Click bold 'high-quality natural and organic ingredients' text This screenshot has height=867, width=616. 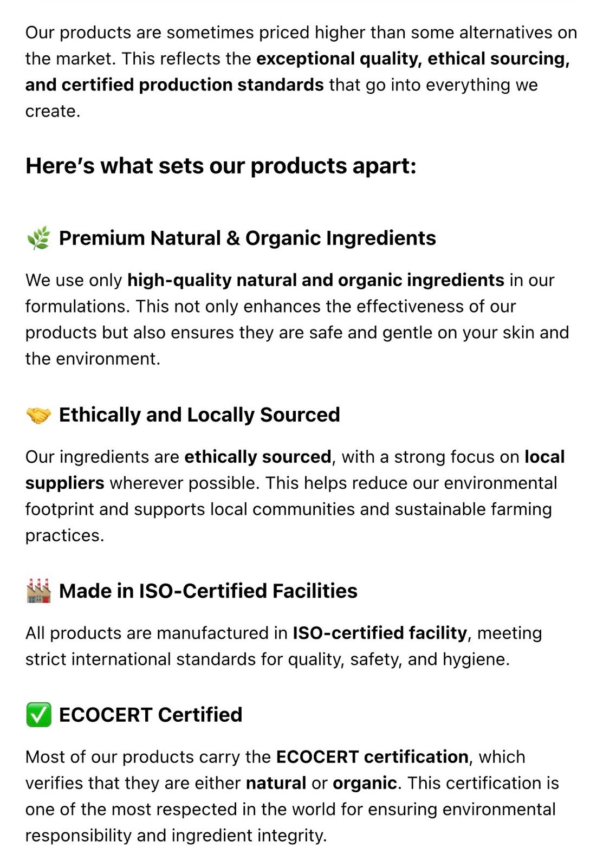(x=316, y=280)
